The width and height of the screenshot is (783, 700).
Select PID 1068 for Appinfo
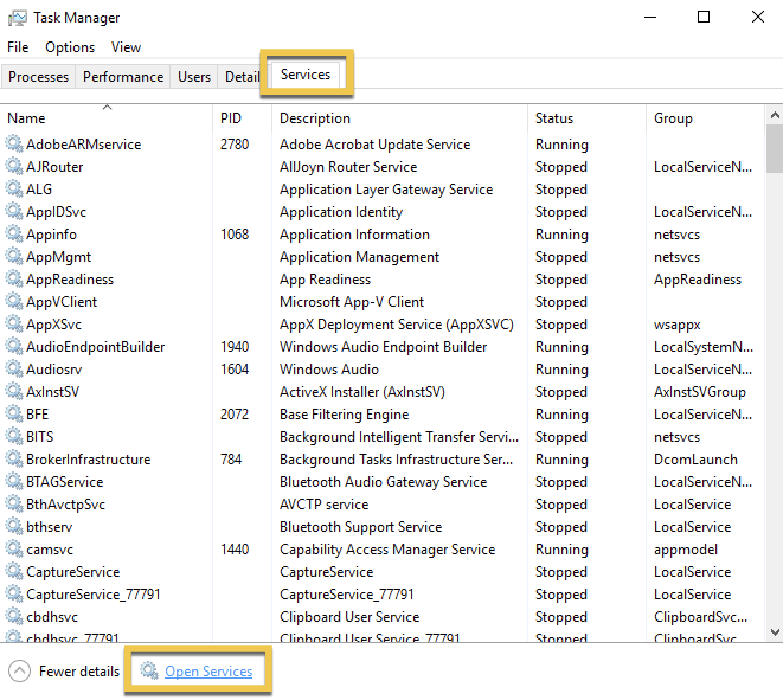235,235
